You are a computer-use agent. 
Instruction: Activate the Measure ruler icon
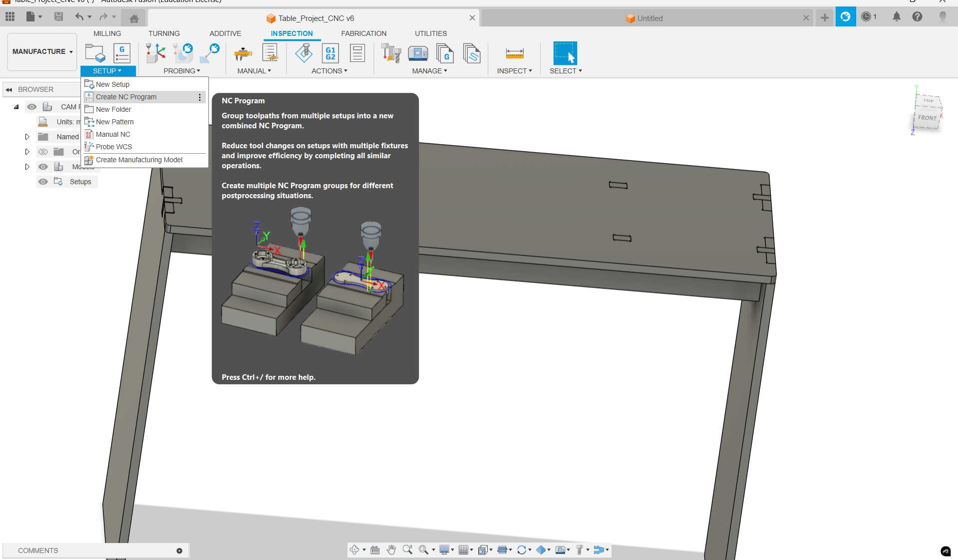pos(515,53)
